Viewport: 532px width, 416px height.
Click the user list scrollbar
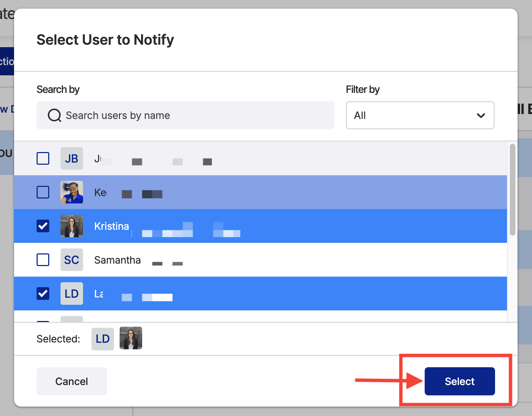click(513, 189)
